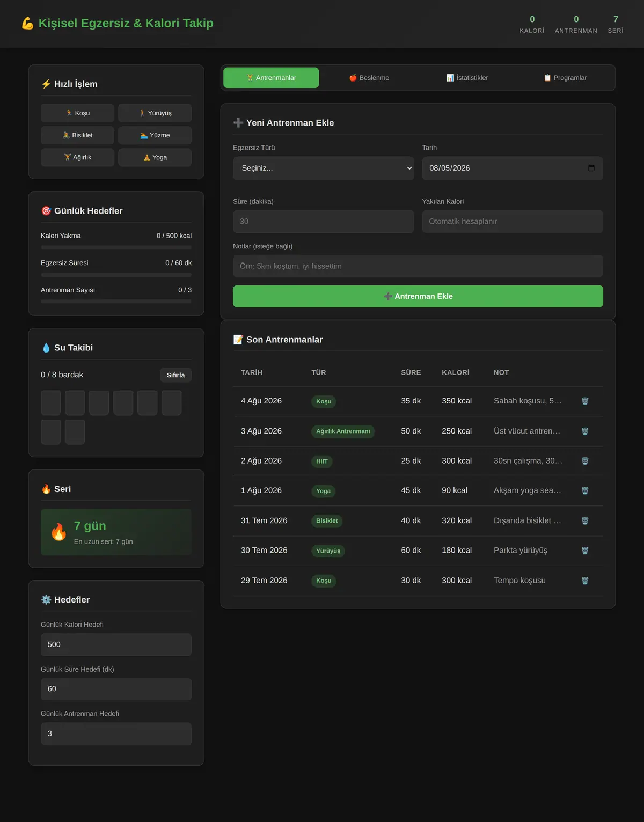
Task: Remove the HIIT workout via trash icon
Action: [x=585, y=461]
